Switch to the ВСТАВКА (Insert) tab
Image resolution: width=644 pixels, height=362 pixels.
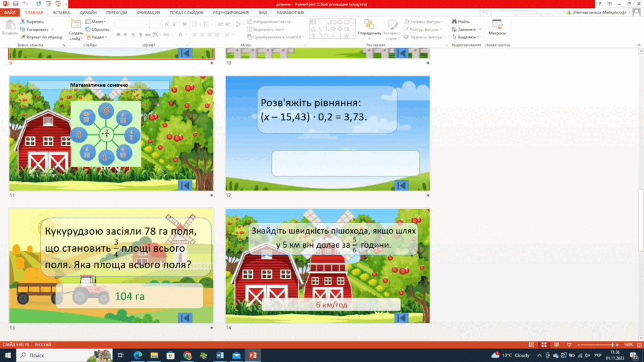[x=61, y=13]
